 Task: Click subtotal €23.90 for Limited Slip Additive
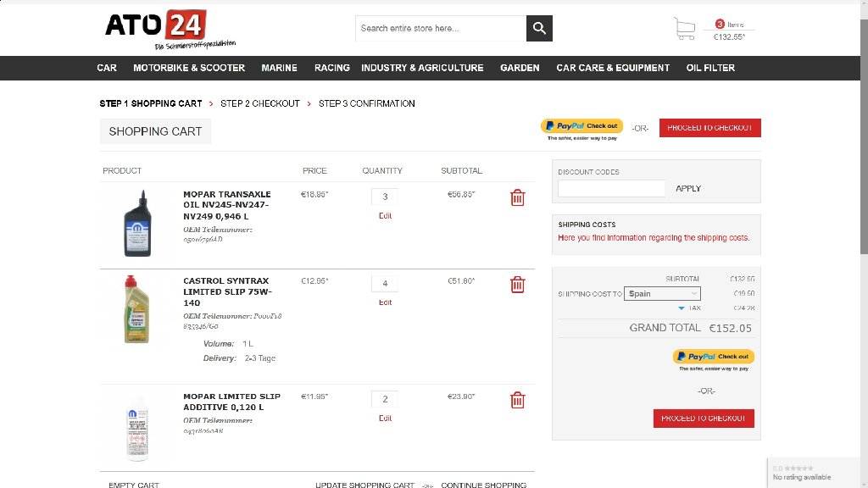(x=461, y=396)
